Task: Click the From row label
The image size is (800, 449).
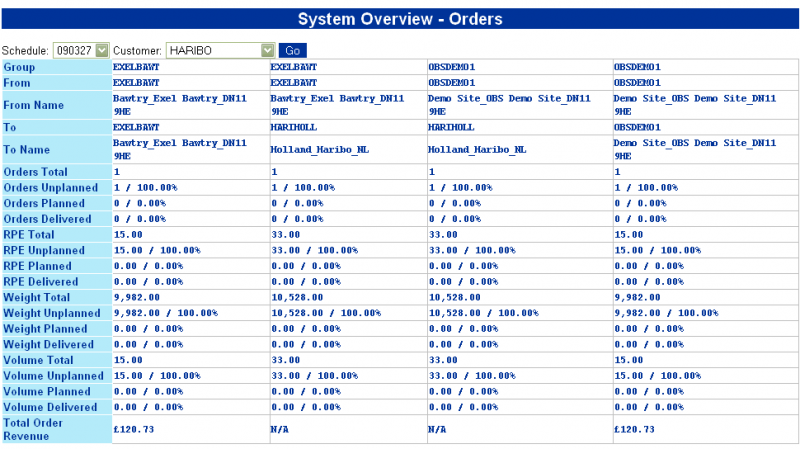Action: (x=17, y=83)
